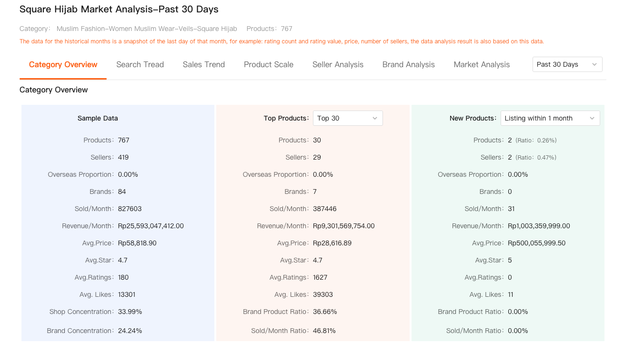Click the Past 30 Days chevron arrow
Image resolution: width=624 pixels, height=364 pixels.
click(594, 64)
